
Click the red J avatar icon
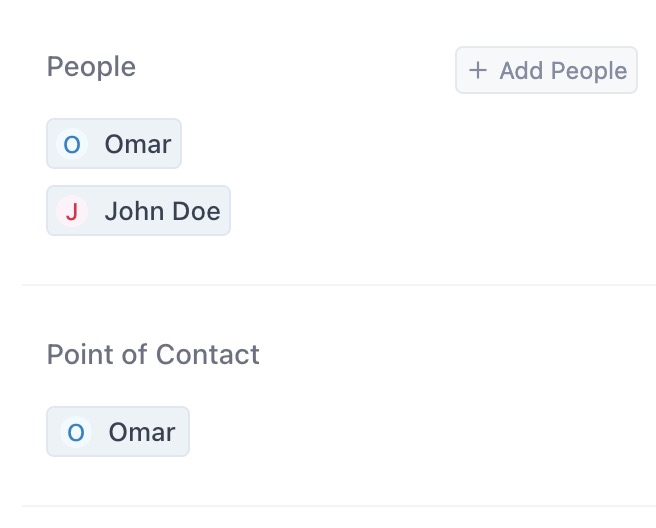click(72, 212)
